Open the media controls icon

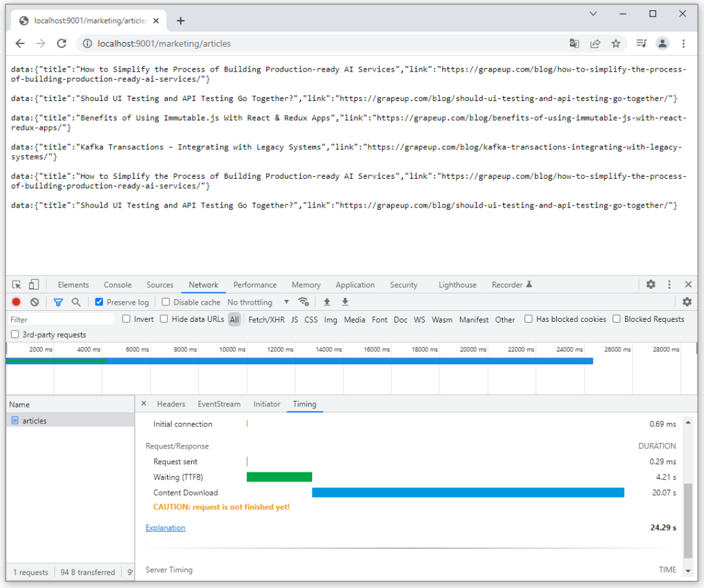(641, 43)
